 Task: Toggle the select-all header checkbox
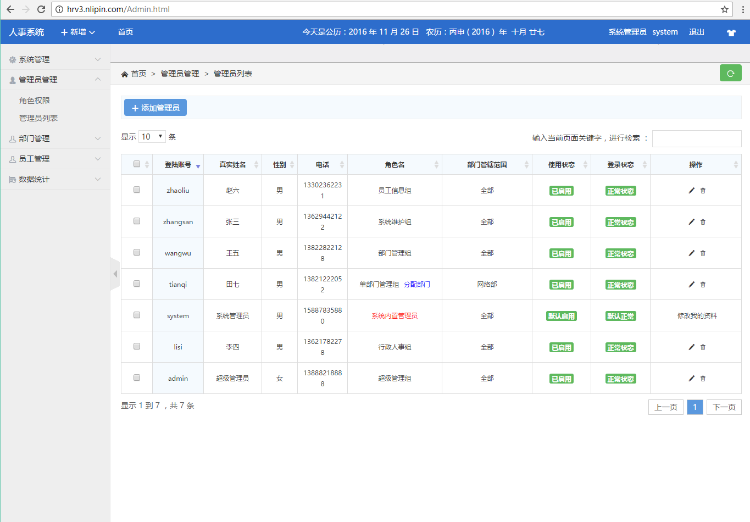[136, 164]
